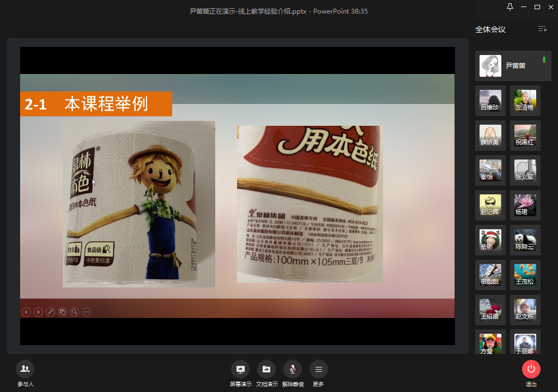Unmute microphone with 解除静音
The image size is (558, 392).
coord(293,369)
